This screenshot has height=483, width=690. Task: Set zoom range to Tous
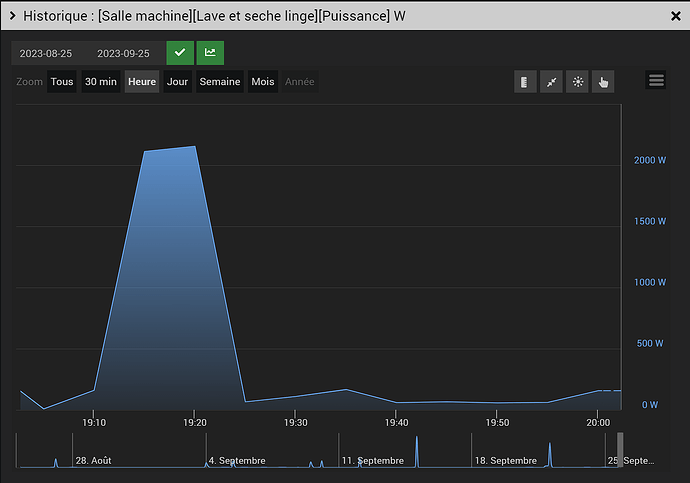[62, 82]
